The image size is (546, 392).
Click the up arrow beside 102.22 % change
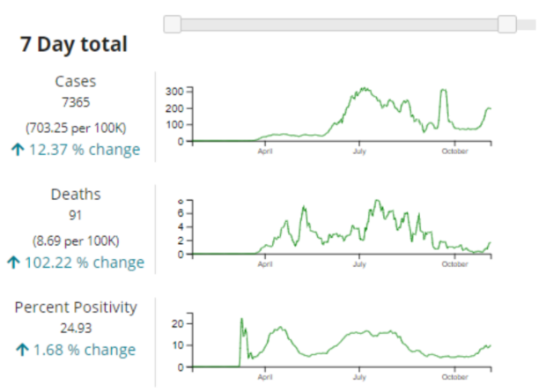coord(13,263)
